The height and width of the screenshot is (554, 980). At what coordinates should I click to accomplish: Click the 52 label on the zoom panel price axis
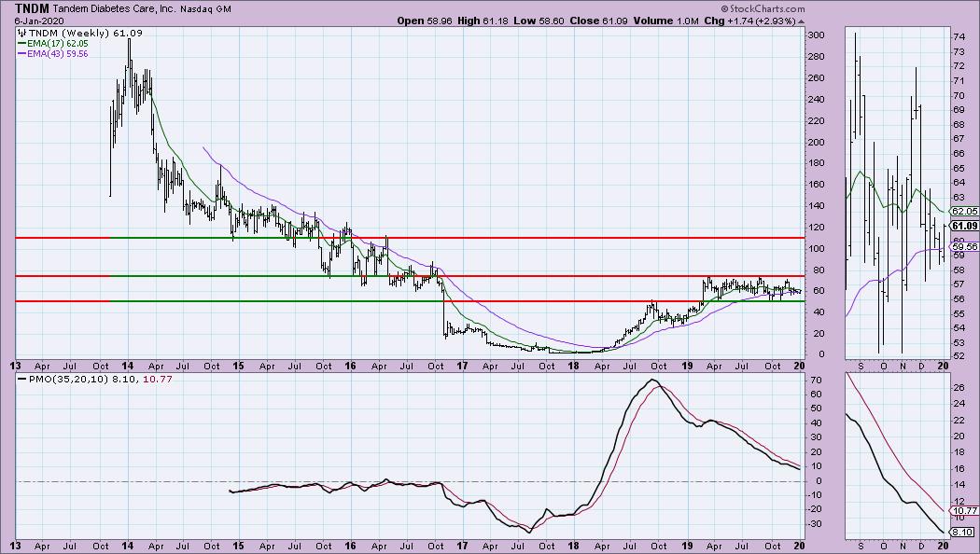coord(959,356)
